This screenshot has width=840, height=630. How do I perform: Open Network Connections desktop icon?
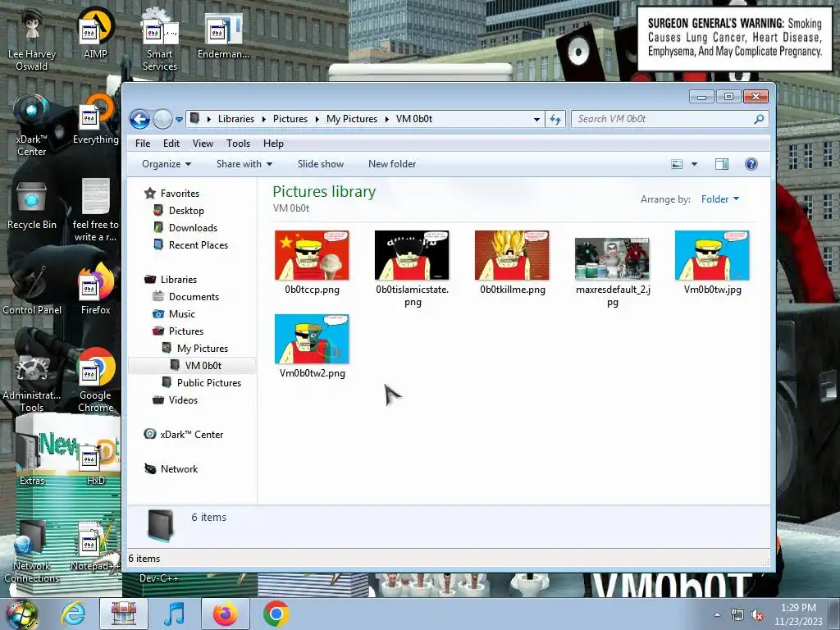[32, 552]
